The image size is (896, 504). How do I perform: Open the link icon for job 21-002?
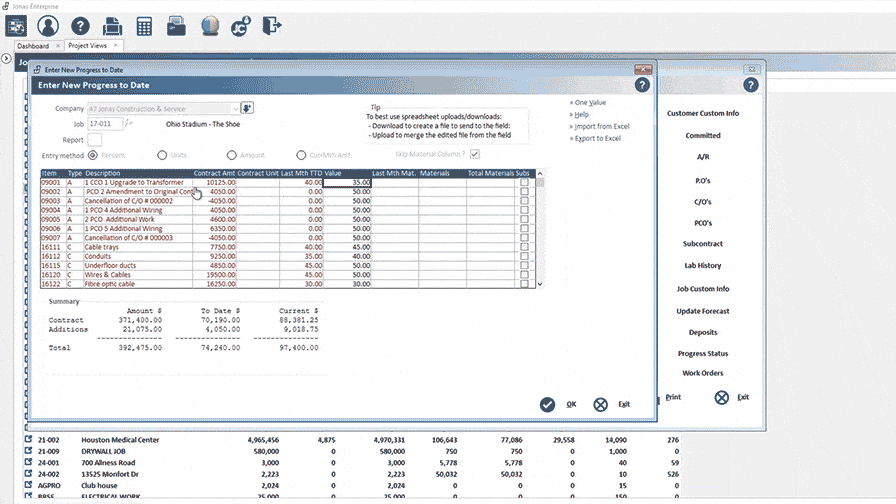point(29,439)
